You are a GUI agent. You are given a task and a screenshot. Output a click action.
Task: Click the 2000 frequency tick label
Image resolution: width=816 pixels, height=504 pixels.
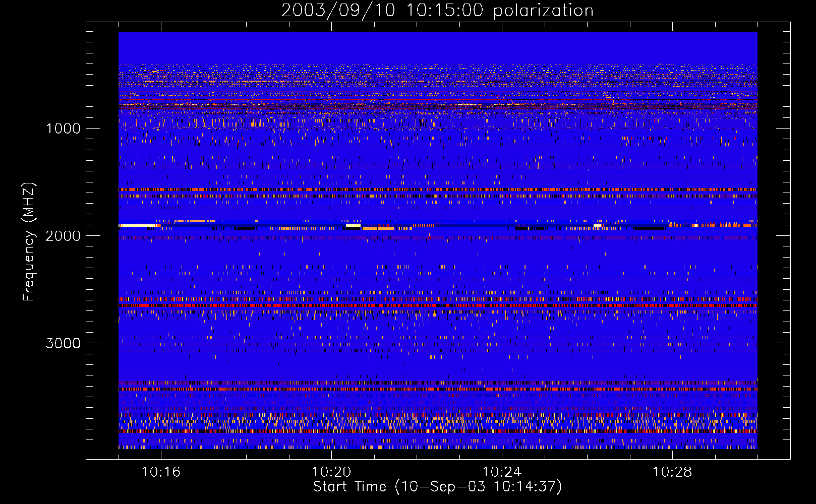[x=63, y=236]
